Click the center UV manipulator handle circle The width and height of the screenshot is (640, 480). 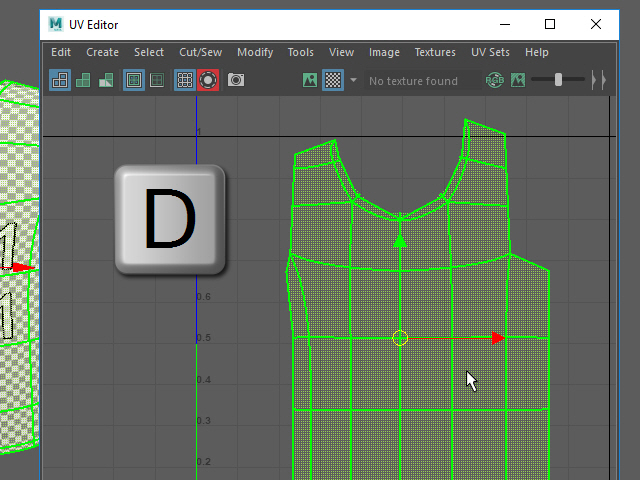[400, 338]
